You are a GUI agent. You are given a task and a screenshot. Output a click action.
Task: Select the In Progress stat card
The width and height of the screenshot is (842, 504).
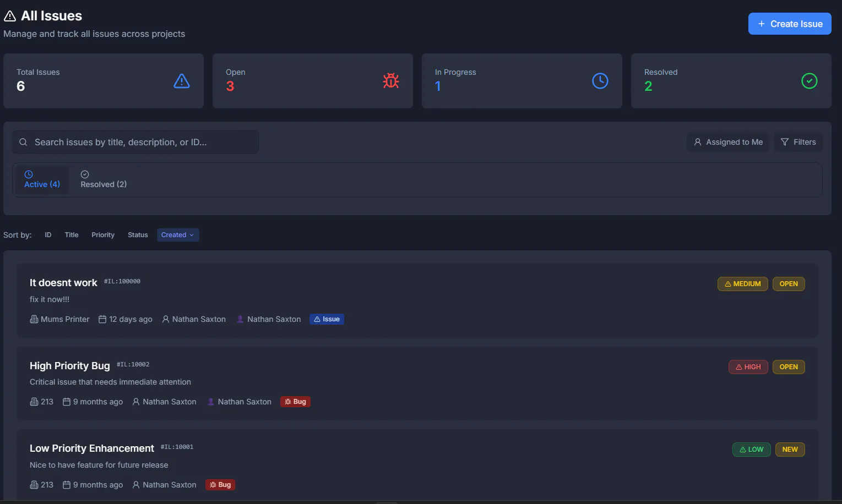coord(522,81)
